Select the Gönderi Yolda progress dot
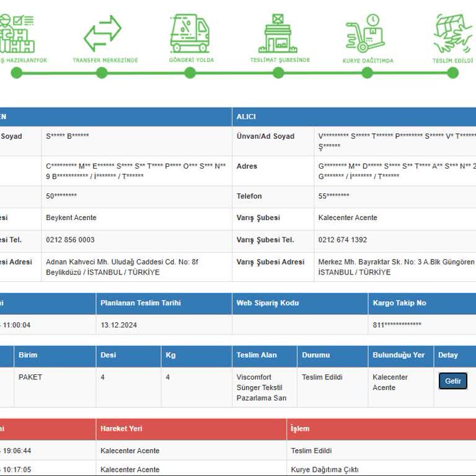Image resolution: width=476 pixels, height=476 pixels. [190, 73]
